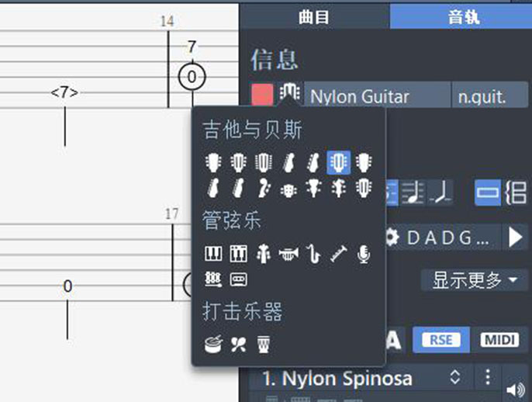
Task: Switch sound mode to MIDI
Action: point(499,340)
